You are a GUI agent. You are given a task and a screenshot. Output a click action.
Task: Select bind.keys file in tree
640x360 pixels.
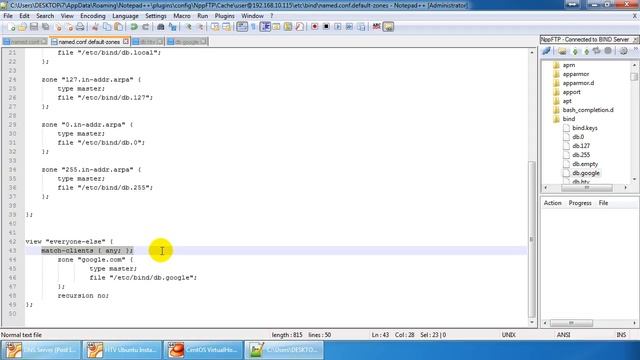click(584, 128)
